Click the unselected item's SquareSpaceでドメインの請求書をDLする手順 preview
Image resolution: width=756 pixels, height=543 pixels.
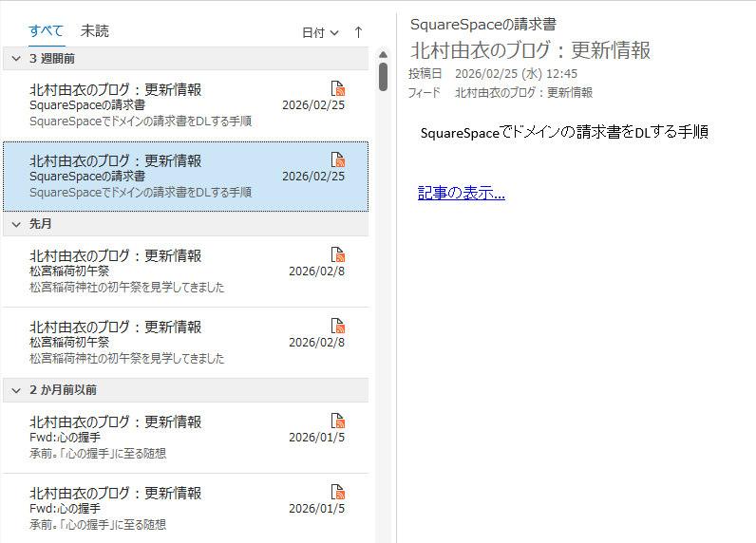point(141,122)
